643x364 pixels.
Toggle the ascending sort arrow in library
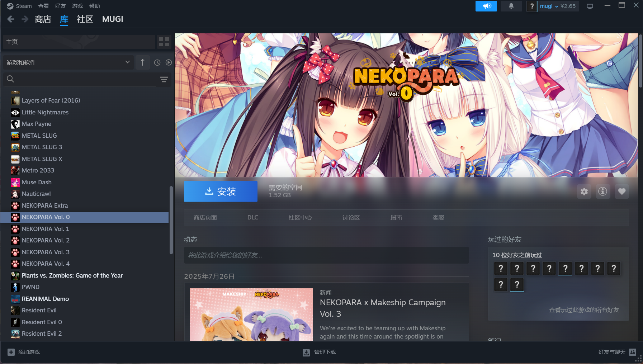coord(142,62)
